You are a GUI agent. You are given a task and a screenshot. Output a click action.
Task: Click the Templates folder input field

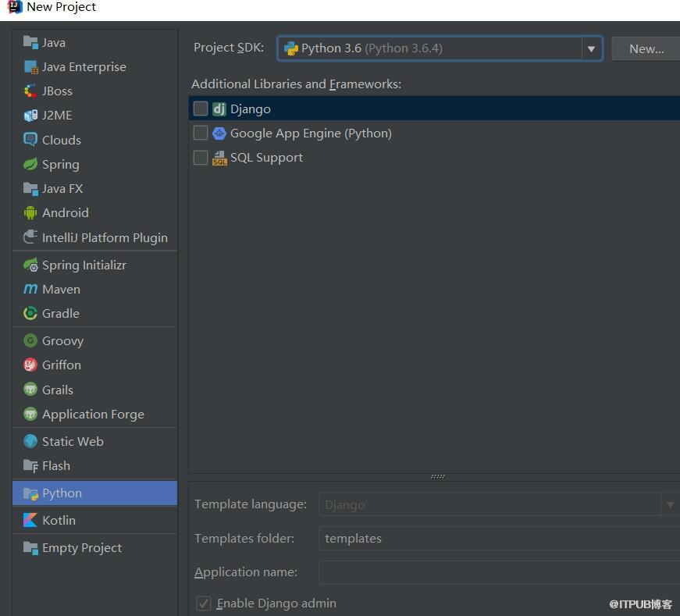coord(499,539)
